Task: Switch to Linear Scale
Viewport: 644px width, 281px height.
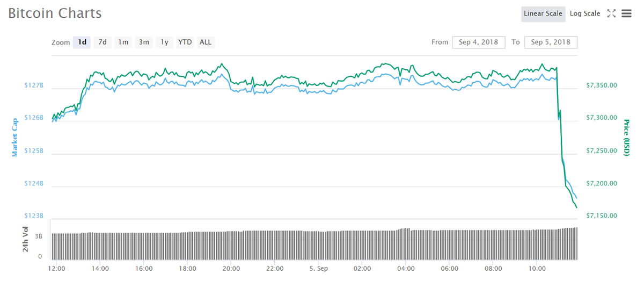Action: 543,14
